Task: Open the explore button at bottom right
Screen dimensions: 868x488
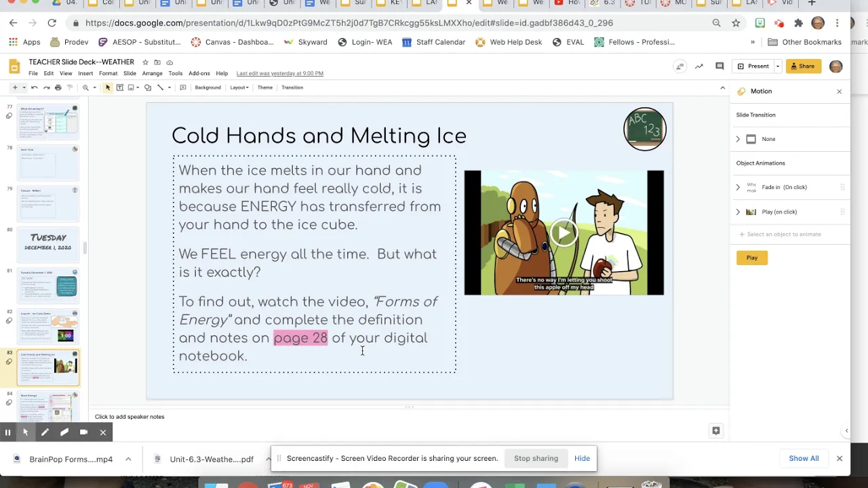Action: [x=716, y=430]
